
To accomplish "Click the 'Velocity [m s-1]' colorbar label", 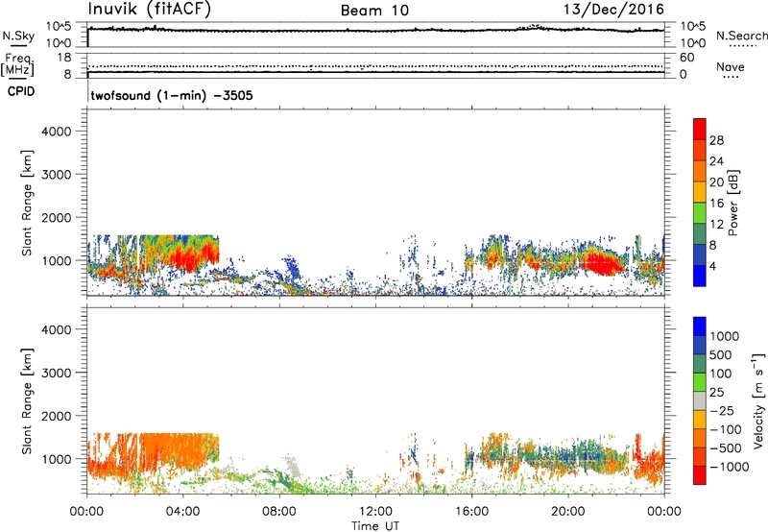I will (758, 400).
